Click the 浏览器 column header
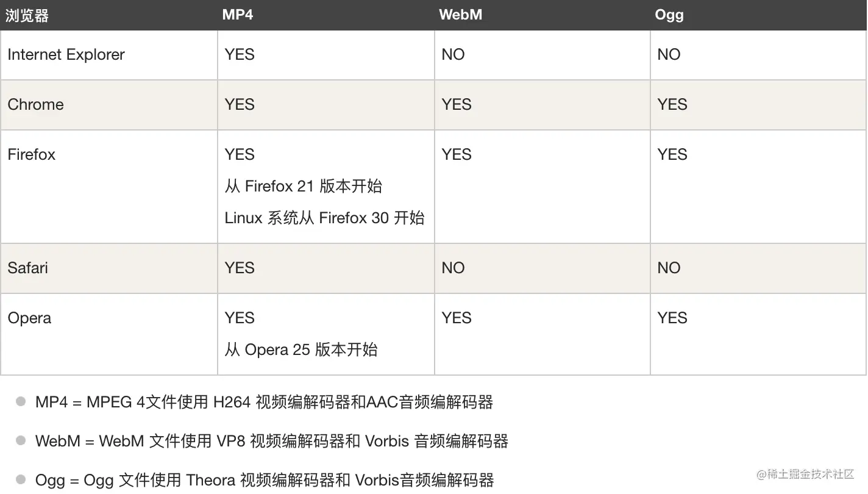Screen dimensions: 868x494 pyautogui.click(x=27, y=16)
